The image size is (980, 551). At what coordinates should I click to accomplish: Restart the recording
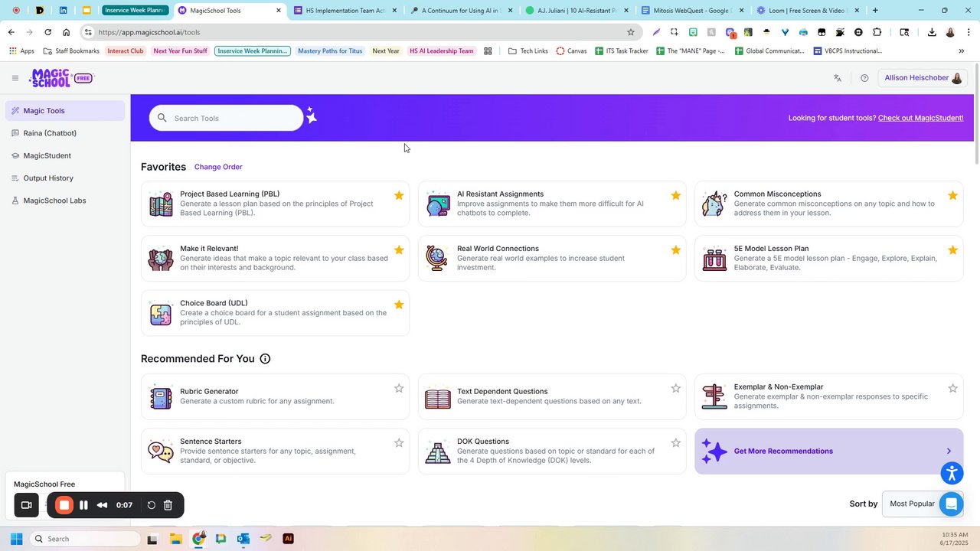tap(151, 505)
